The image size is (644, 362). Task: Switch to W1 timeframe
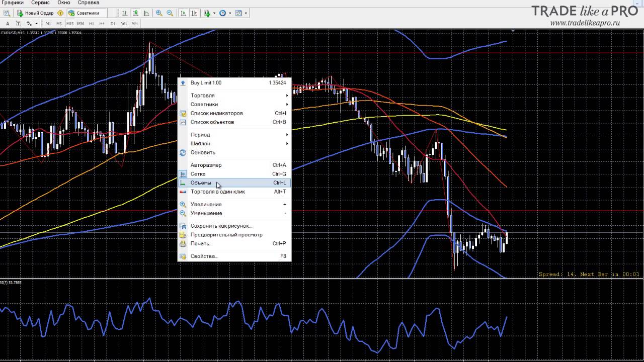[124, 24]
